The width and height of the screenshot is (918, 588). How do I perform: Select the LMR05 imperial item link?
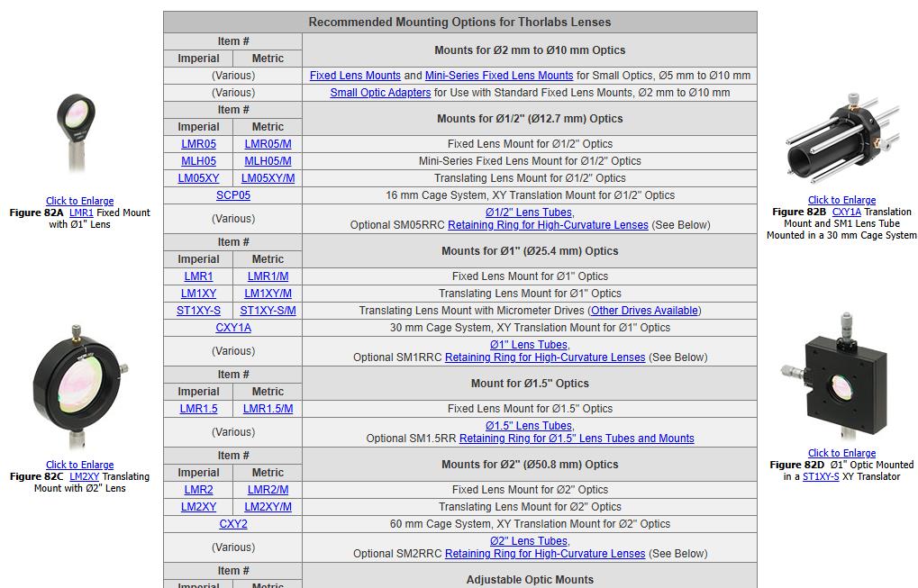click(198, 144)
